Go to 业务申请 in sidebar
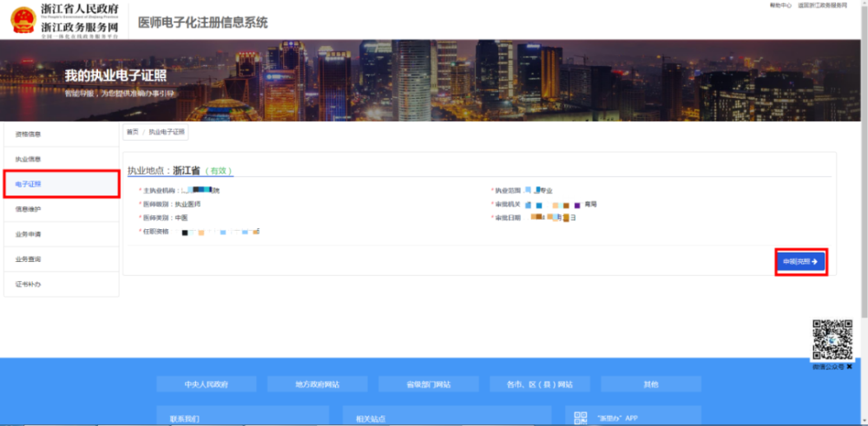The height and width of the screenshot is (426, 868). (29, 234)
